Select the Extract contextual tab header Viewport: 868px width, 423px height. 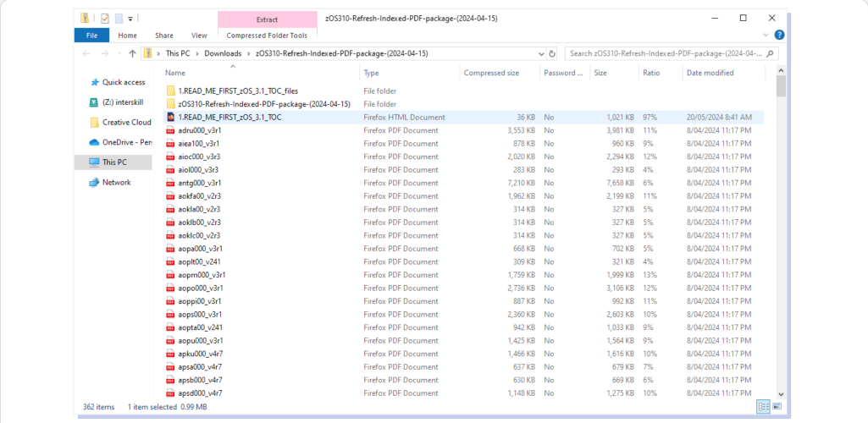(268, 20)
